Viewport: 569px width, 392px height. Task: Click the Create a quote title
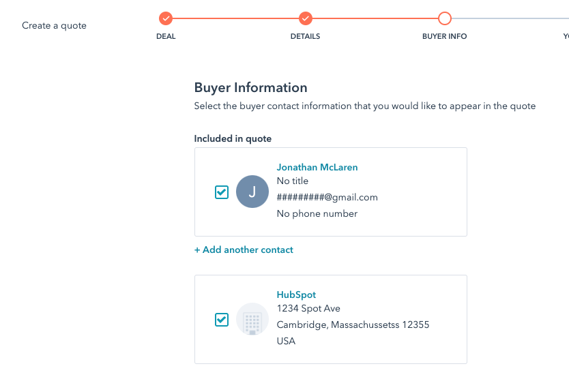(x=54, y=26)
